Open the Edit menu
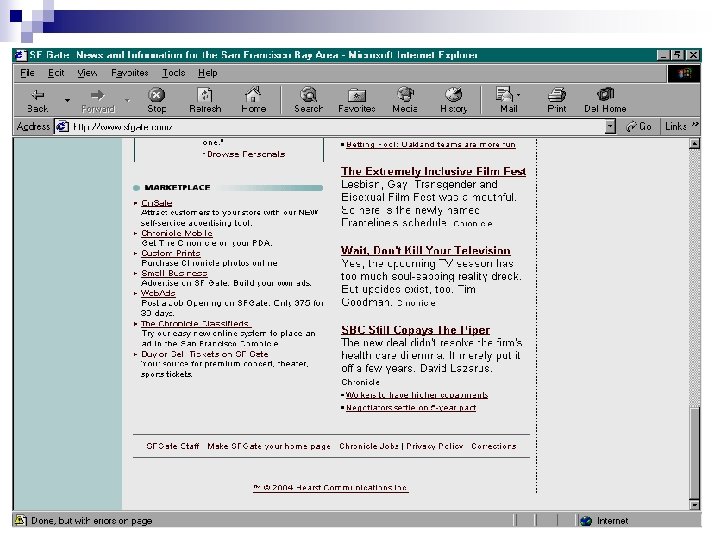 click(x=56, y=73)
